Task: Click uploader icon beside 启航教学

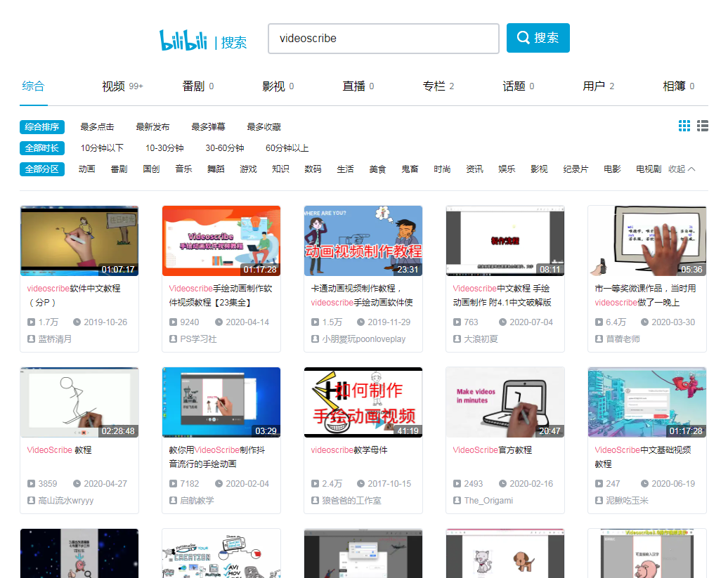Action: pos(173,501)
